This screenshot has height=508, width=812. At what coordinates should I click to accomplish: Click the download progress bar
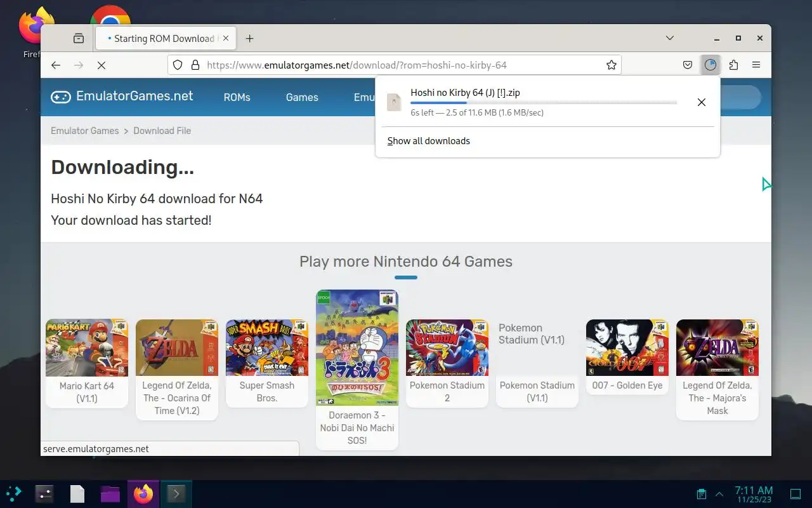[544, 102]
